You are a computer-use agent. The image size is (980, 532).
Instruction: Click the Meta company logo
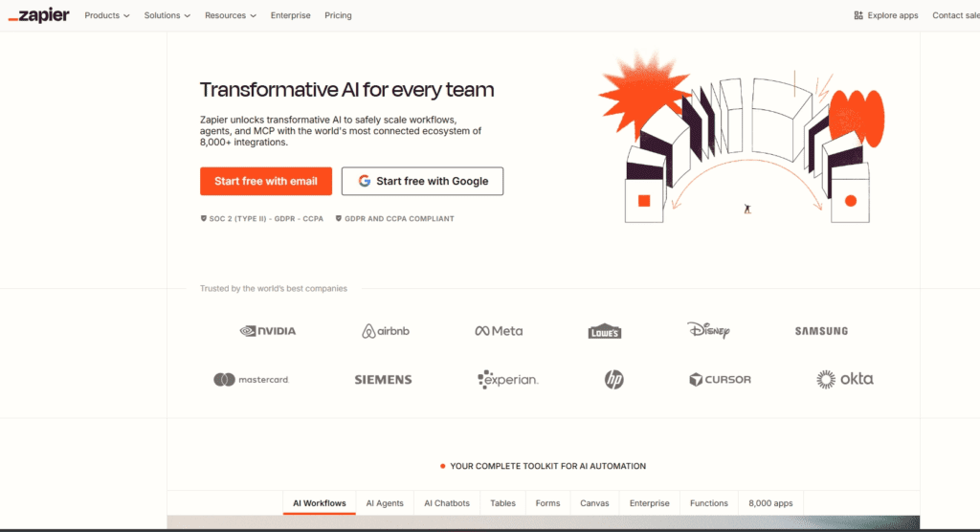tap(499, 331)
